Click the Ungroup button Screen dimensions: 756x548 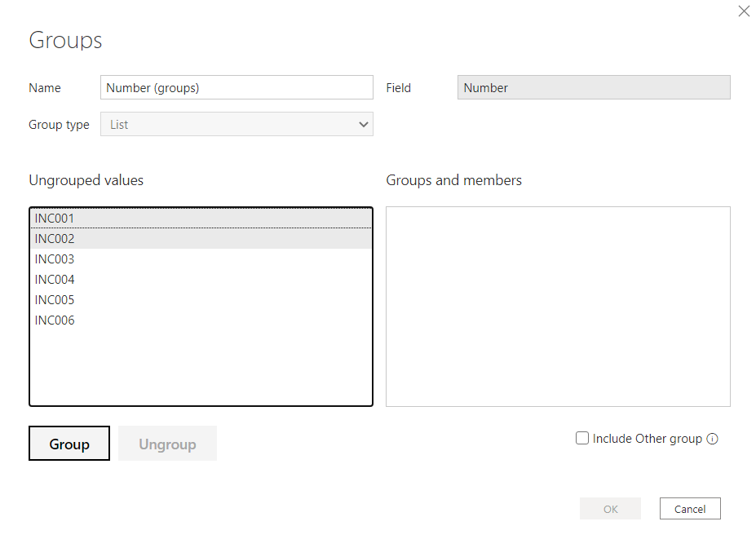pyautogui.click(x=167, y=444)
